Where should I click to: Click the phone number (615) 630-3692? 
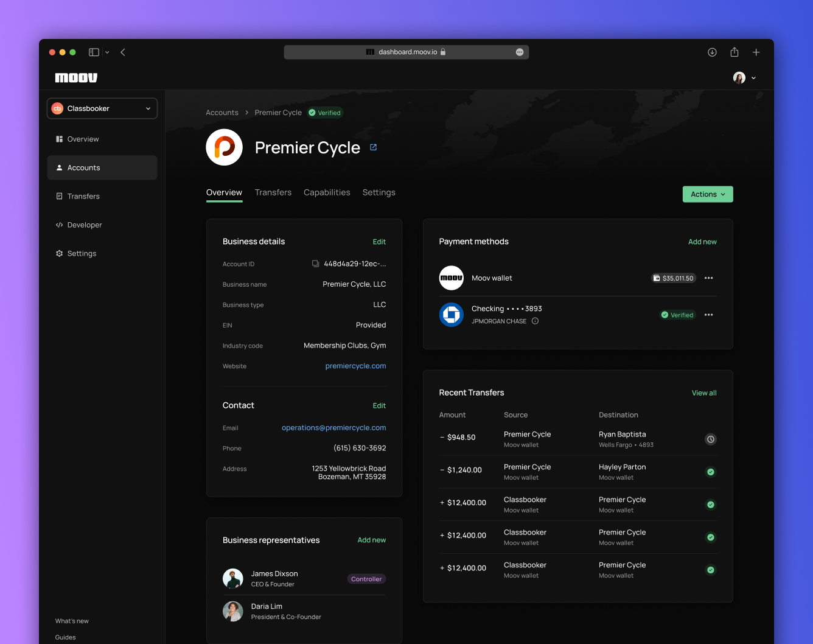[360, 448]
